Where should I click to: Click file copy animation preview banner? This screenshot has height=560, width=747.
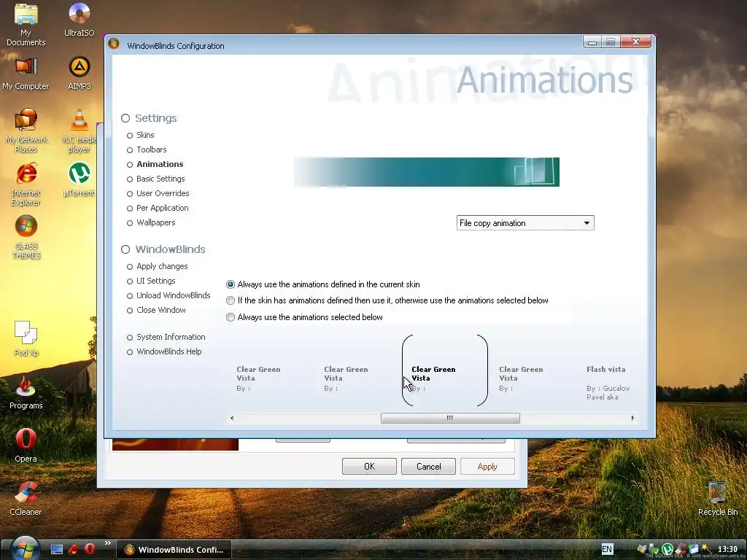coord(426,172)
